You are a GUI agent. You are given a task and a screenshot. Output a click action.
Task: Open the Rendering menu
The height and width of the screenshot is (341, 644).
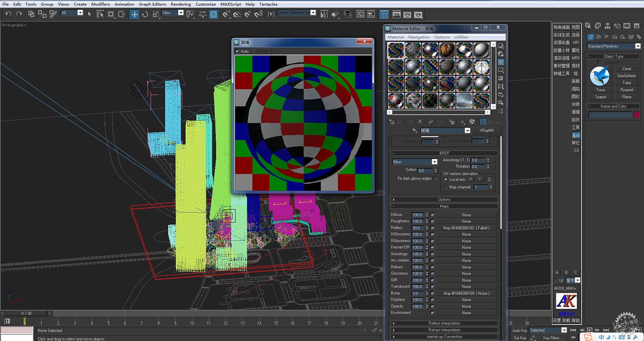(x=181, y=4)
